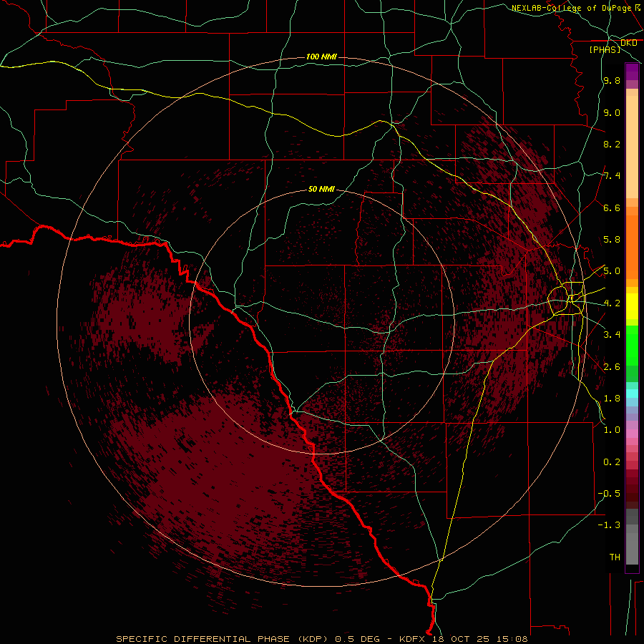Select the 7.4 scale value
This screenshot has width=644, height=644.
coord(612,176)
